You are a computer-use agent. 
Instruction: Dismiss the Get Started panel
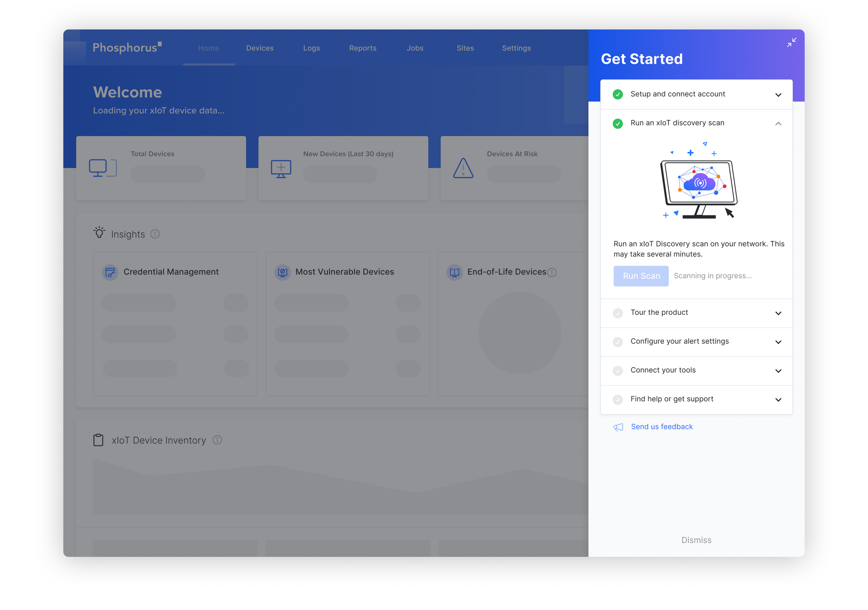tap(696, 540)
